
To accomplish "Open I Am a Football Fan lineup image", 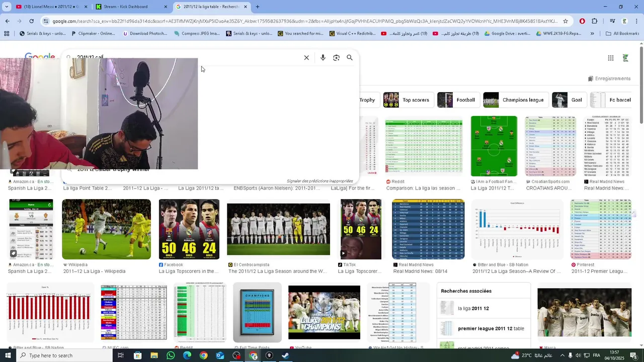I will (x=494, y=146).
